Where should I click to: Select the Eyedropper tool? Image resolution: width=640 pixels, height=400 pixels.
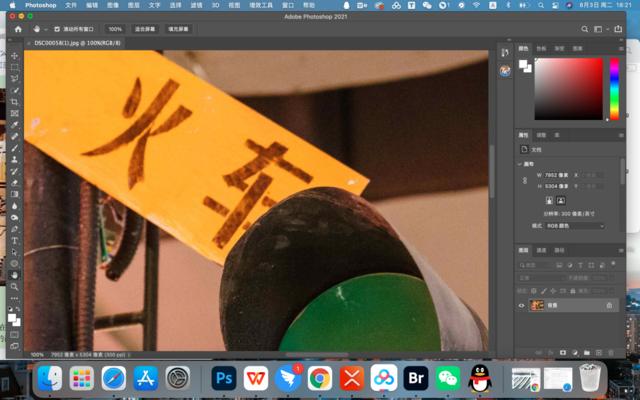tap(14, 125)
